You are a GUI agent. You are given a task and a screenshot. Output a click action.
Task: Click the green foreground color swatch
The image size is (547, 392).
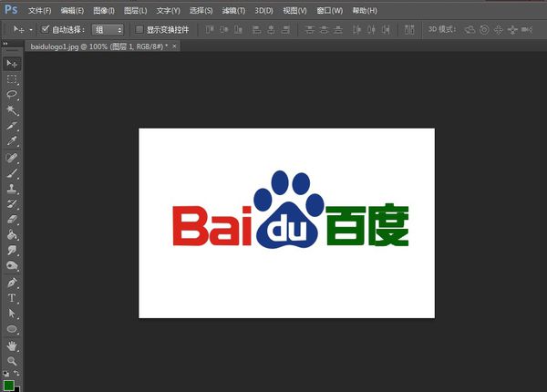tap(9, 385)
